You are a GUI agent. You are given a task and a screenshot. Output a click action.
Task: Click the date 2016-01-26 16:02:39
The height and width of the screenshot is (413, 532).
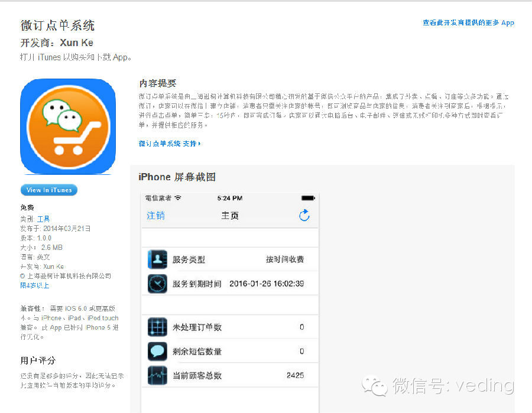coord(267,284)
